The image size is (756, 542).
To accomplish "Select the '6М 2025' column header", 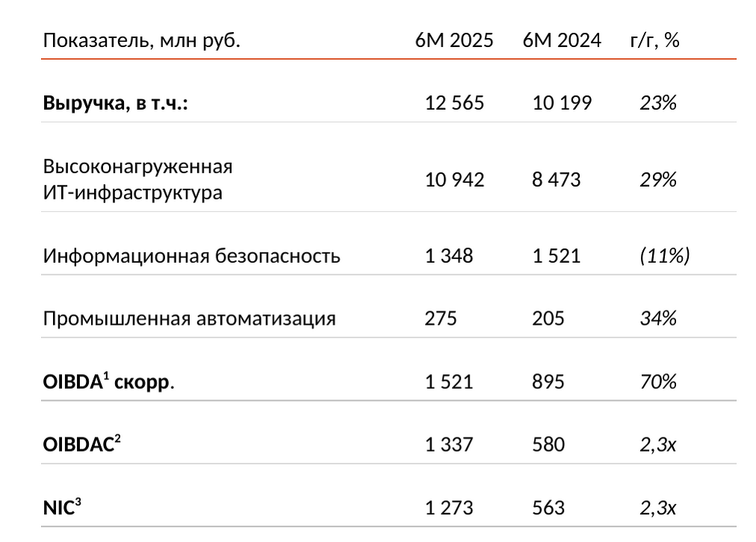I will tap(454, 40).
